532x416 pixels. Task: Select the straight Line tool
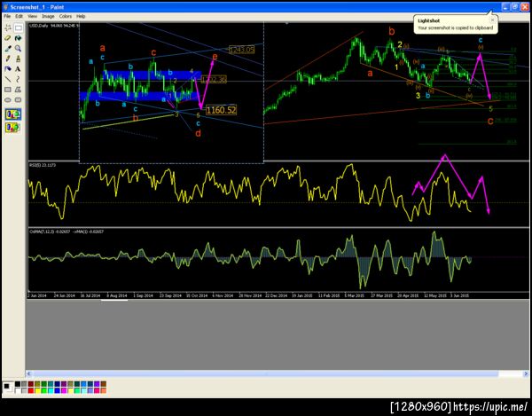[8, 79]
